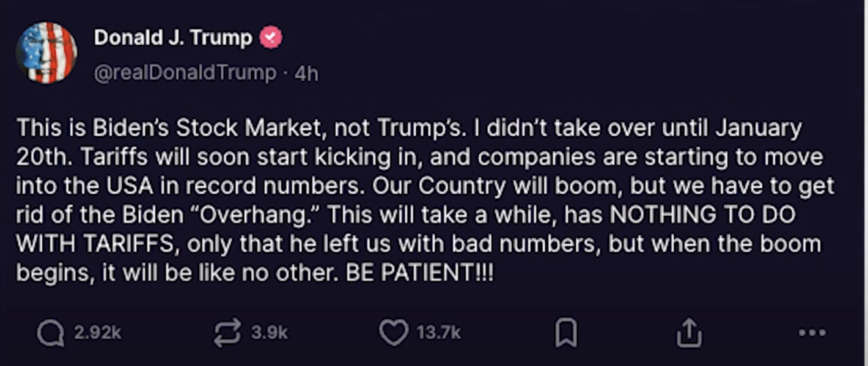The image size is (868, 366).
Task: Click the 2.92k reply count
Action: click(97, 333)
